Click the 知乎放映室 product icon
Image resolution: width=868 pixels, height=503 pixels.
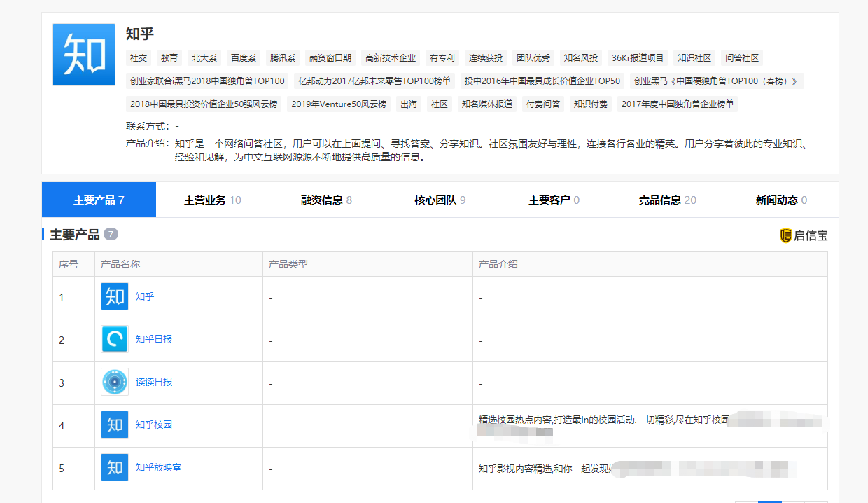115,468
